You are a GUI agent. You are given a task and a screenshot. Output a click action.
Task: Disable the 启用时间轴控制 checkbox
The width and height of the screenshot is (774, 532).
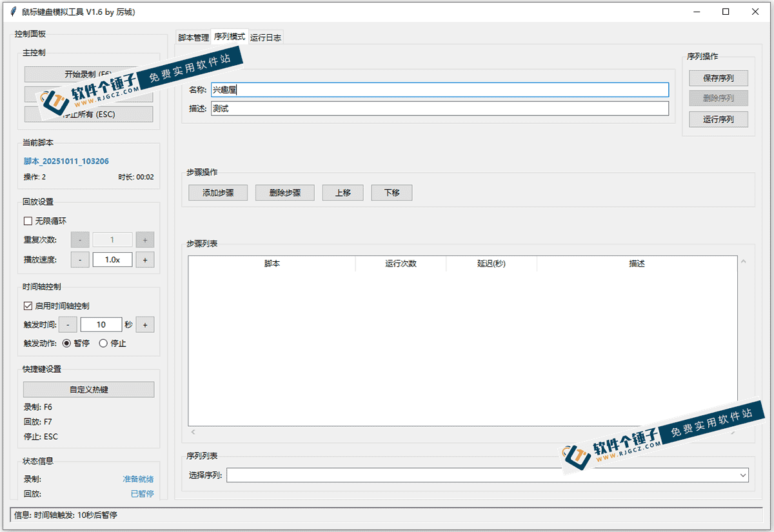point(26,306)
